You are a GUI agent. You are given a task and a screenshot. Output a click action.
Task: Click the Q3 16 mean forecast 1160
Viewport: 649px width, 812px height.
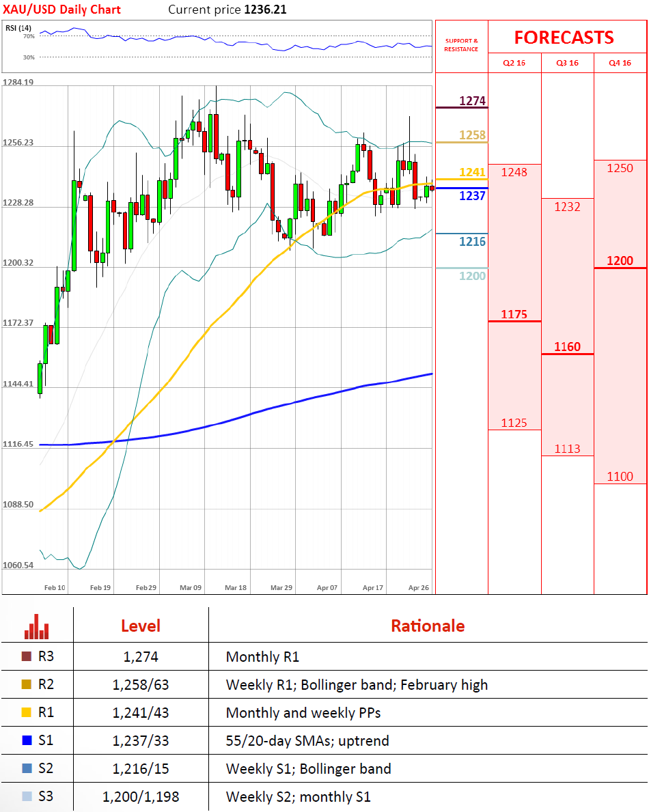click(x=567, y=347)
